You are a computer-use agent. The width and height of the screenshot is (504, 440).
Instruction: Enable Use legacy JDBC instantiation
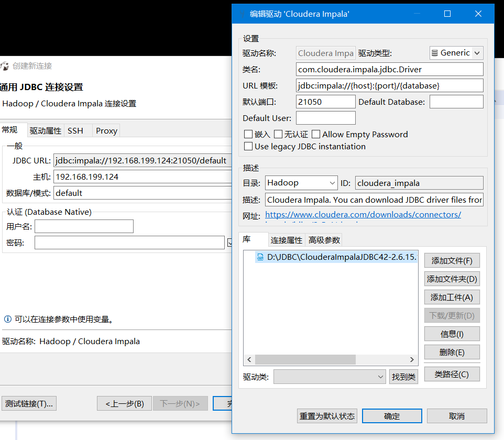[x=248, y=147]
